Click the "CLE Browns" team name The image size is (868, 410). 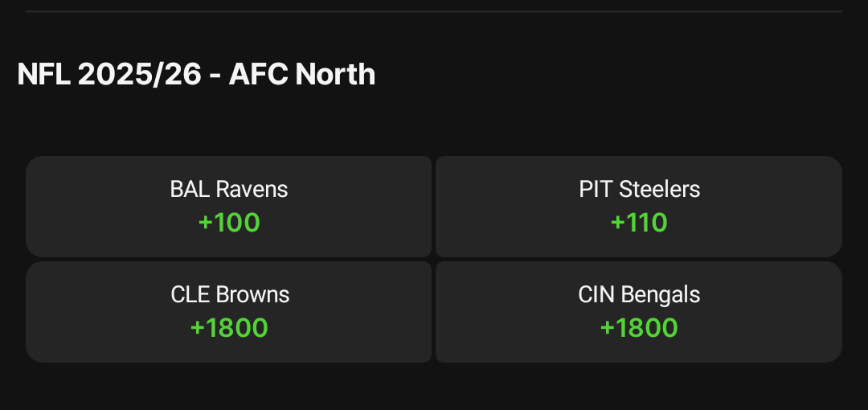(x=230, y=294)
